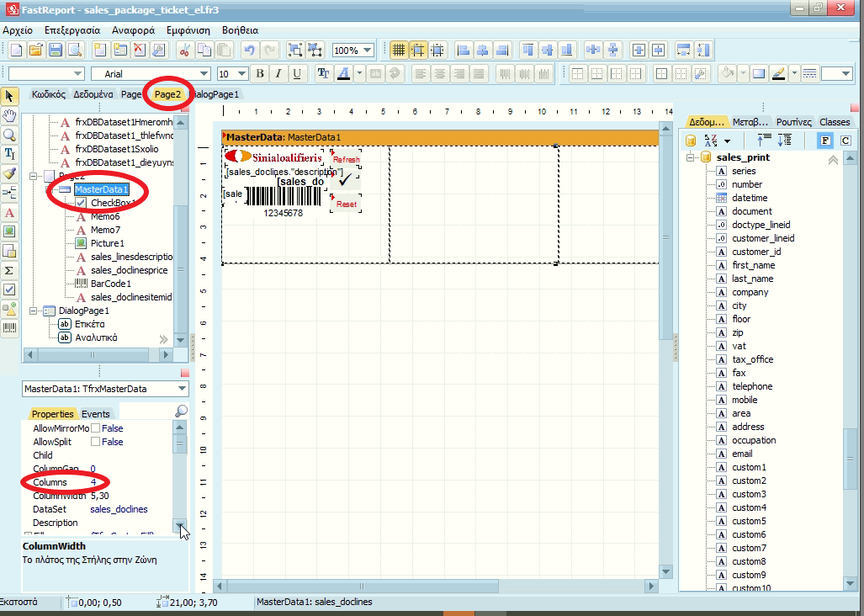Image resolution: width=864 pixels, height=616 pixels.
Task: Open the Αναφορά menu
Action: click(x=134, y=30)
